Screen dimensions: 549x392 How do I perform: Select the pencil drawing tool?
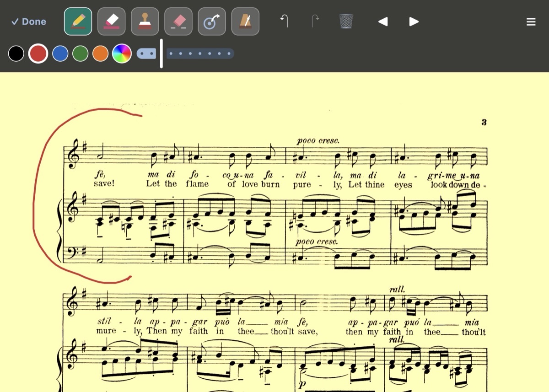click(x=78, y=21)
